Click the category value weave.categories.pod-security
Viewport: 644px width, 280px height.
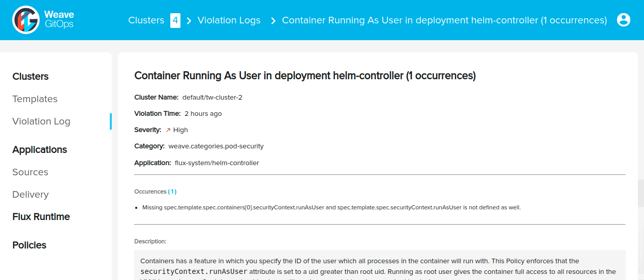(216, 146)
